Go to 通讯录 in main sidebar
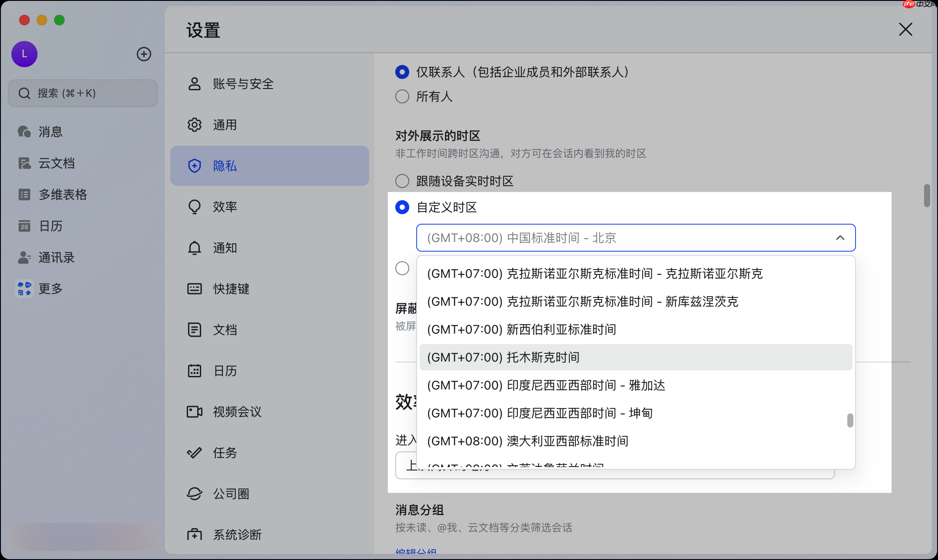The image size is (938, 560). [x=83, y=257]
